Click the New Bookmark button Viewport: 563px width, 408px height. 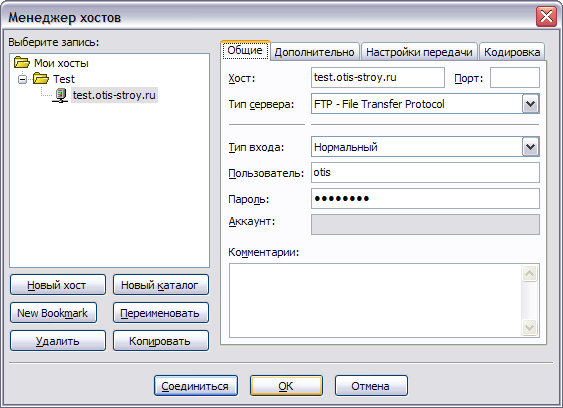tap(53, 313)
